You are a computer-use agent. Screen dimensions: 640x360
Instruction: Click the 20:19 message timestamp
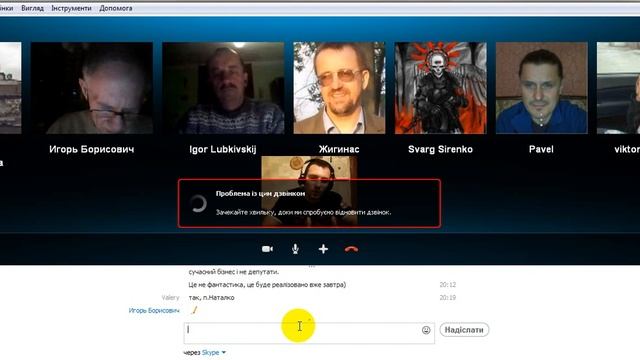pos(448,298)
